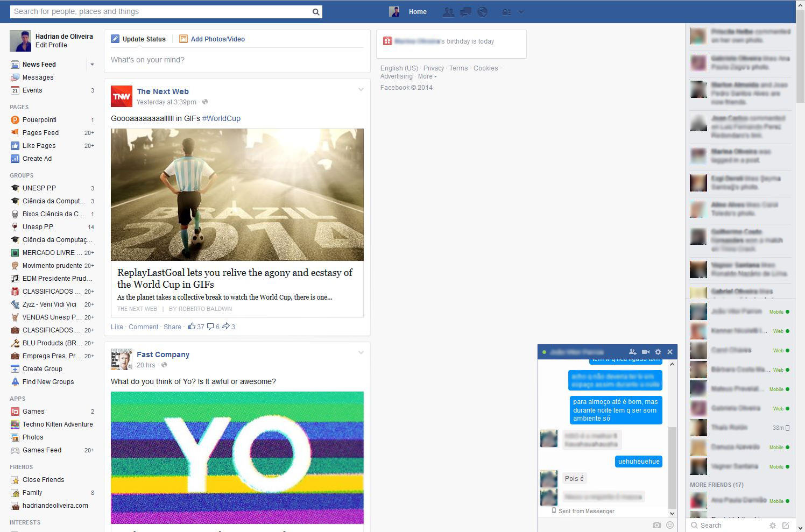Open The Next Web page name

click(163, 91)
